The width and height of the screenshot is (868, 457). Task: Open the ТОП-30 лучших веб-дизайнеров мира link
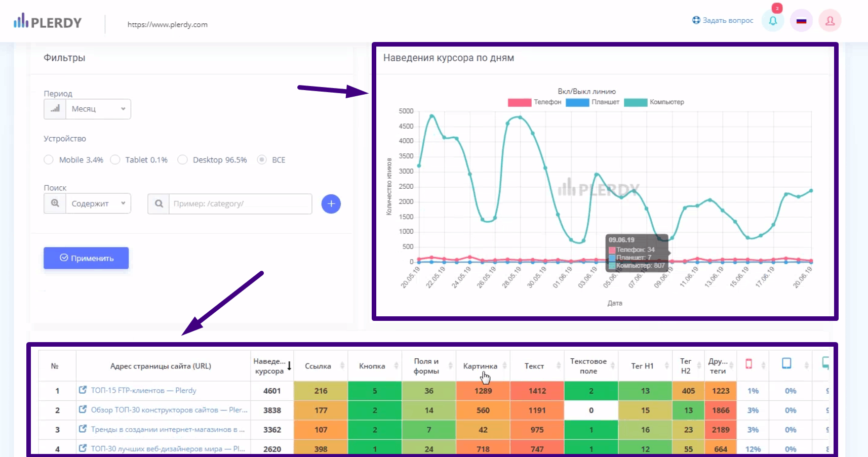point(168,449)
